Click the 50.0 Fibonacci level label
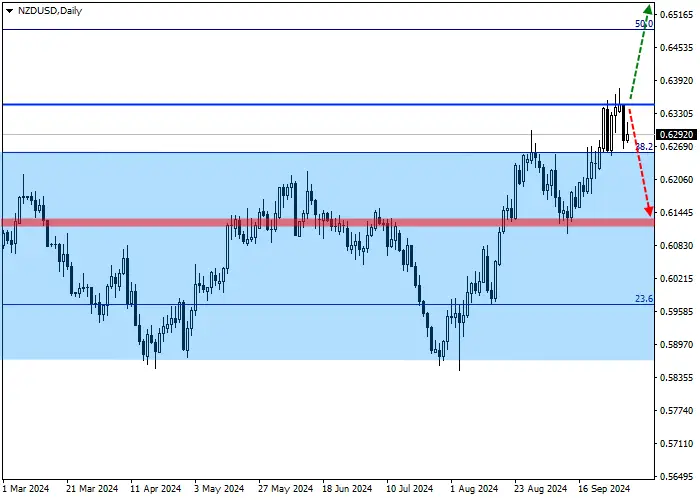 coord(644,24)
